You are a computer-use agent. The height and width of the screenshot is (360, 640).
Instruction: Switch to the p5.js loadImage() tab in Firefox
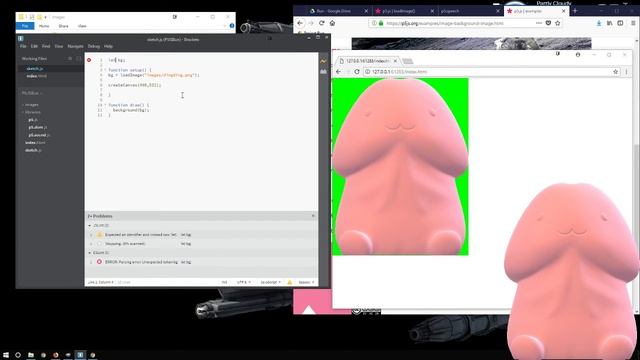click(403, 11)
